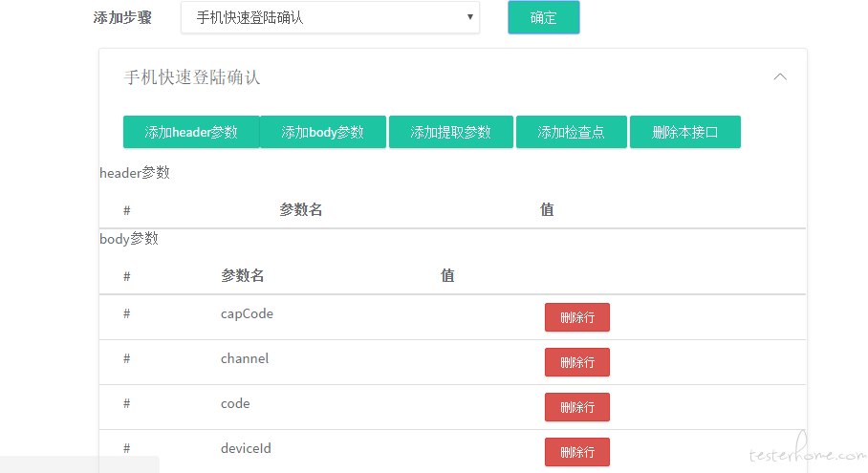
Task: Click the 添加检查点 button
Action: [x=571, y=132]
